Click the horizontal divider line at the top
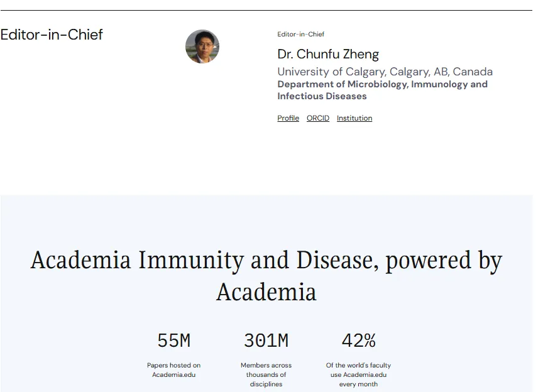Image resolution: width=543 pixels, height=392 pixels. tap(266, 11)
